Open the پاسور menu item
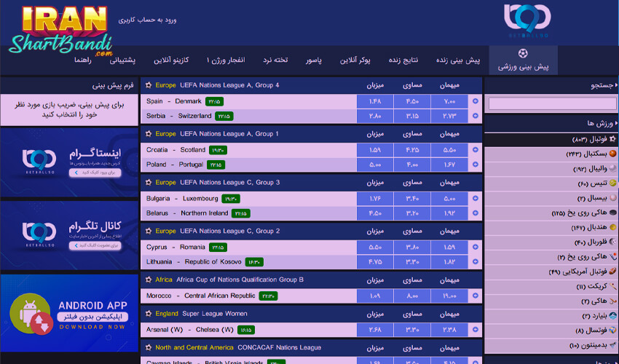The height and width of the screenshot is (364, 619). (x=313, y=60)
